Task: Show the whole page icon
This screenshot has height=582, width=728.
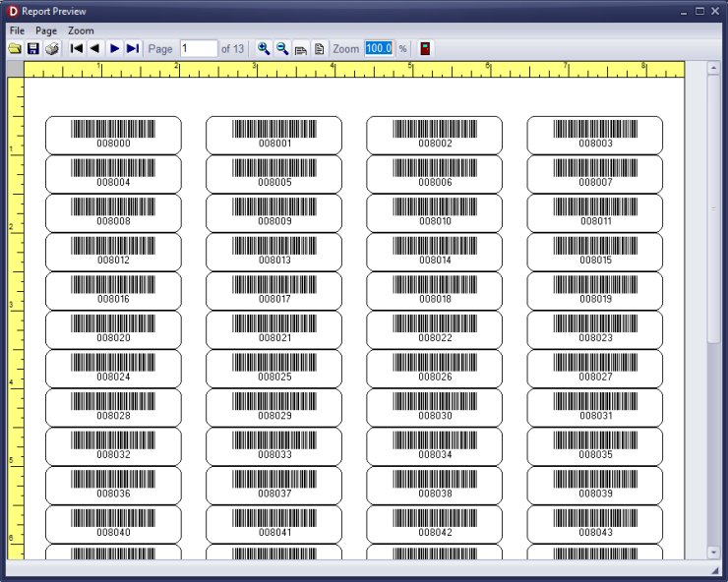Action: (319, 48)
